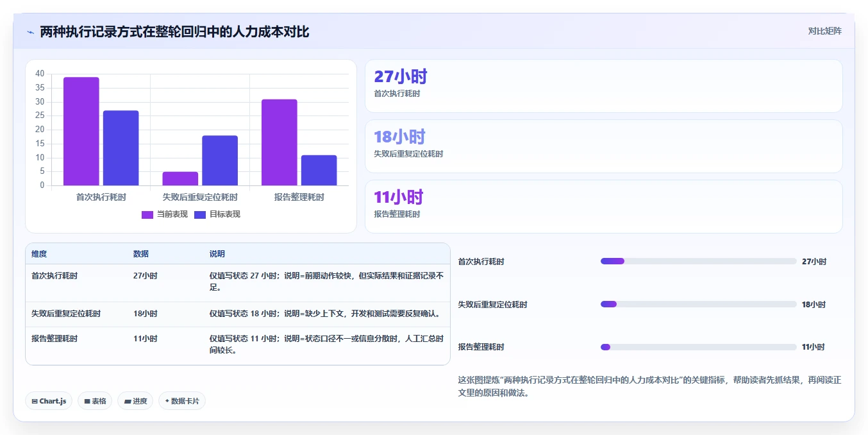Click the 进度 tag chip

pyautogui.click(x=135, y=401)
